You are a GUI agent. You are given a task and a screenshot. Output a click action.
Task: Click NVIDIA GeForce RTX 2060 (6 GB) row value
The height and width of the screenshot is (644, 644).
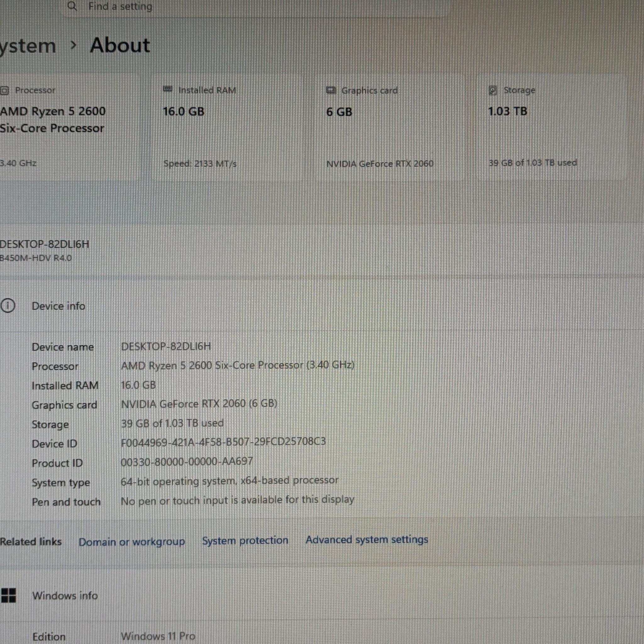tap(199, 404)
